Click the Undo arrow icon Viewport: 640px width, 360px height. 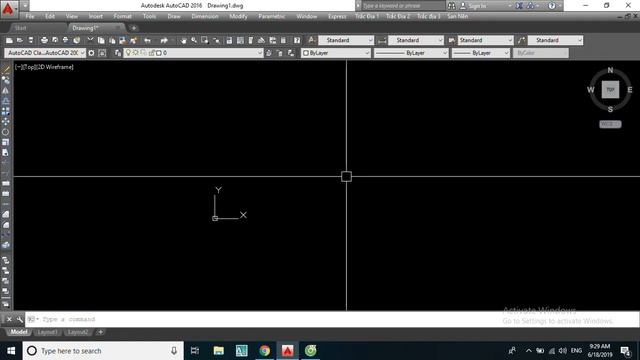click(147, 40)
